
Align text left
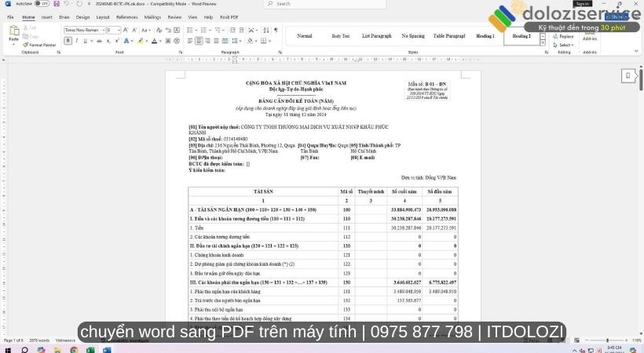click(x=190, y=41)
